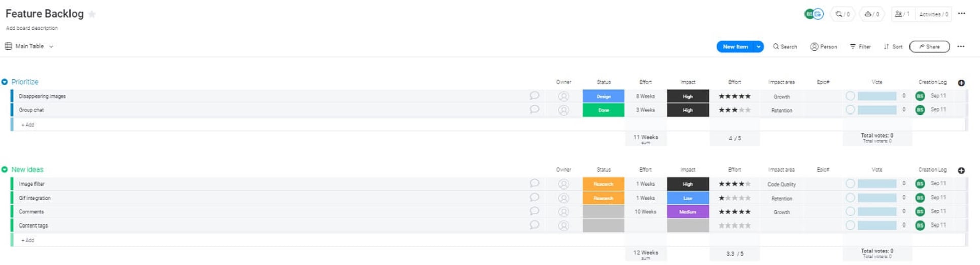980x265 pixels.
Task: Set star rating for Gif integration
Action: coord(734,198)
